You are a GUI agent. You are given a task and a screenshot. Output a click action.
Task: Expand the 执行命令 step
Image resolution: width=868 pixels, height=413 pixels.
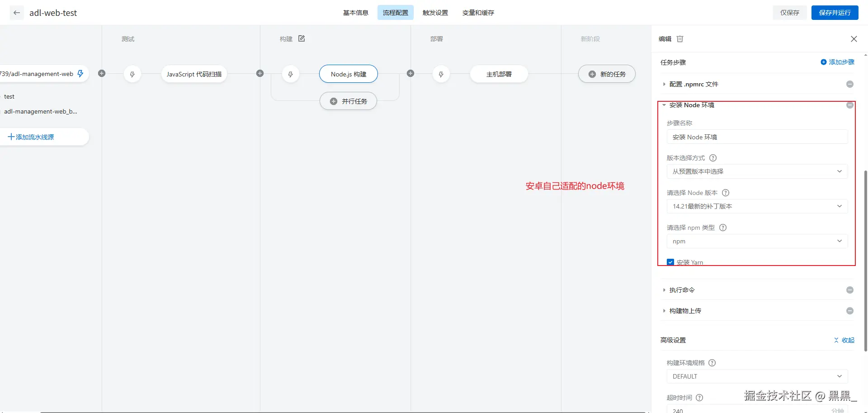point(664,290)
